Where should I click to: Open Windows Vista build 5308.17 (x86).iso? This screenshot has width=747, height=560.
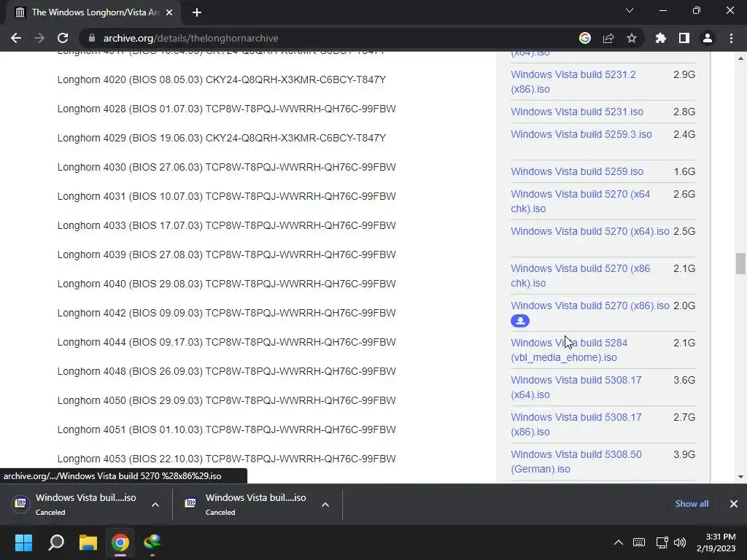(576, 424)
